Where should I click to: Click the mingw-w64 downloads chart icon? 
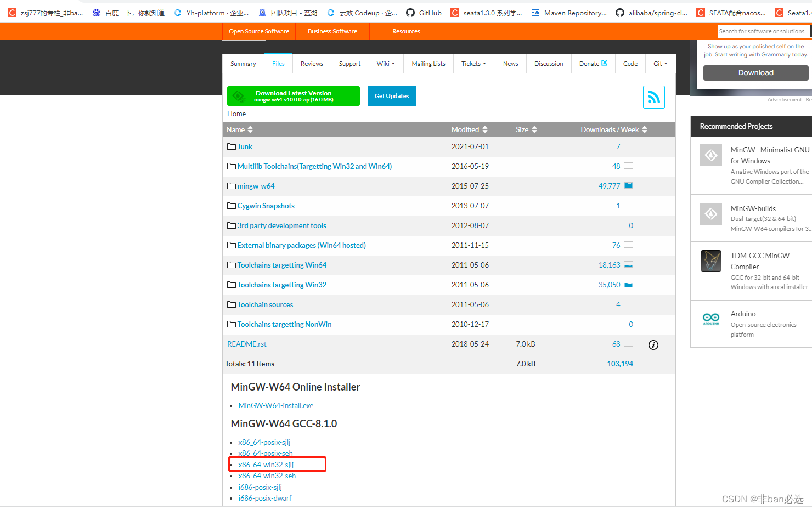(629, 185)
